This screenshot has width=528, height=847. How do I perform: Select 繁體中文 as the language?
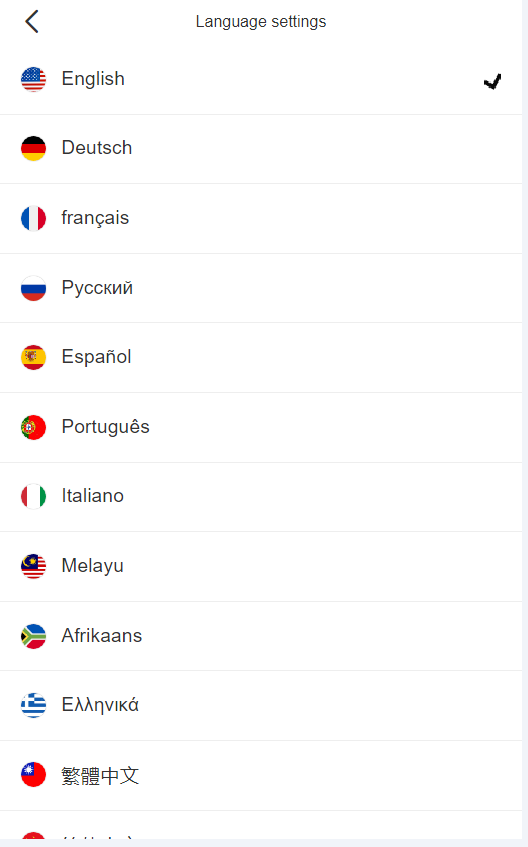coord(261,776)
